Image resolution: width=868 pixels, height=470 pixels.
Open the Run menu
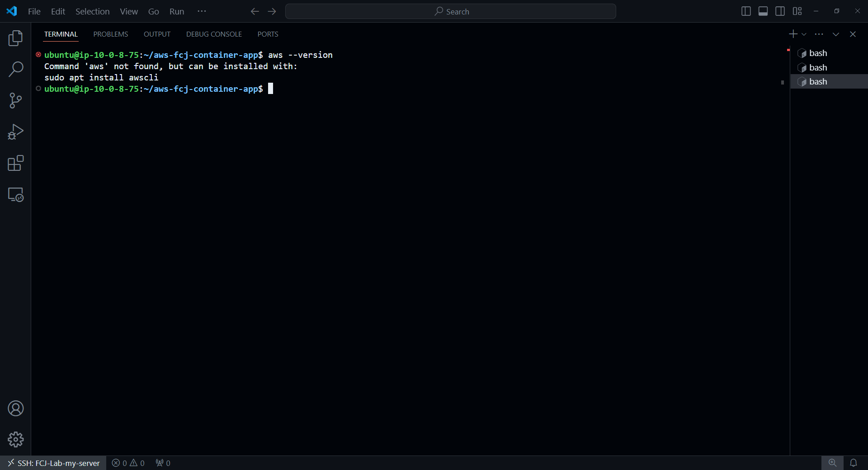pyautogui.click(x=177, y=11)
